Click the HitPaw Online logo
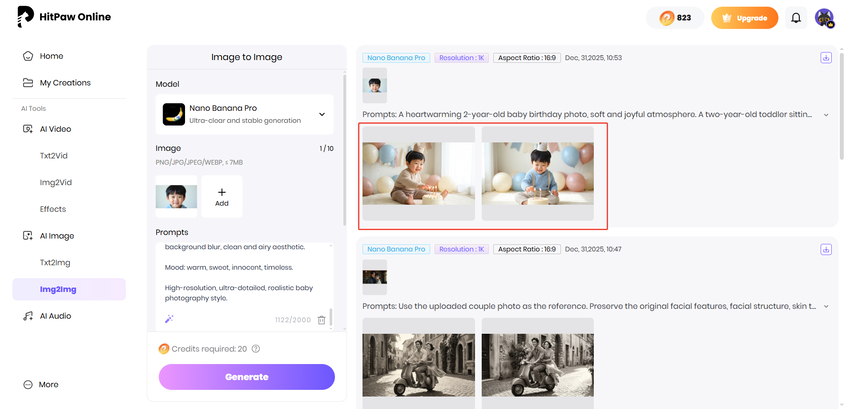The width and height of the screenshot is (854, 409). 65,17
